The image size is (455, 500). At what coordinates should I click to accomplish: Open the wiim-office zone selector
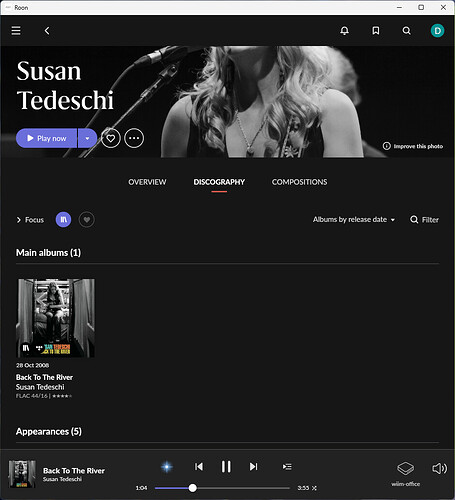click(x=405, y=473)
